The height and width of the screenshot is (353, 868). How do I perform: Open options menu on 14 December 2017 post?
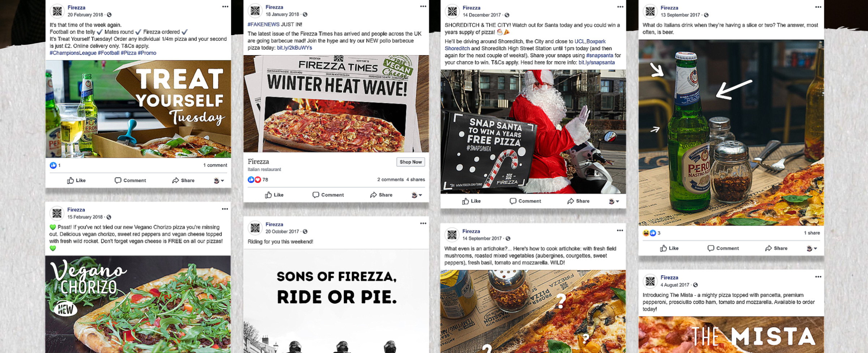(x=620, y=7)
